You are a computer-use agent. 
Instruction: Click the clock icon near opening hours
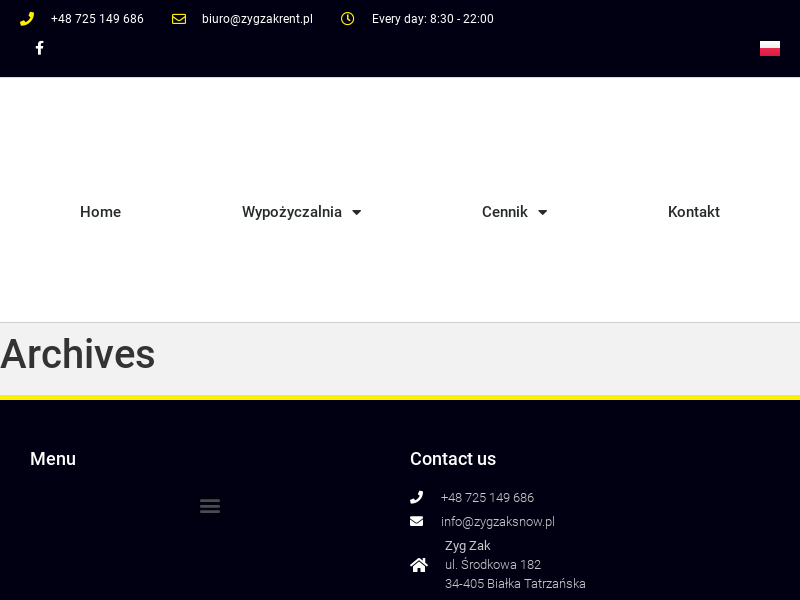point(348,19)
